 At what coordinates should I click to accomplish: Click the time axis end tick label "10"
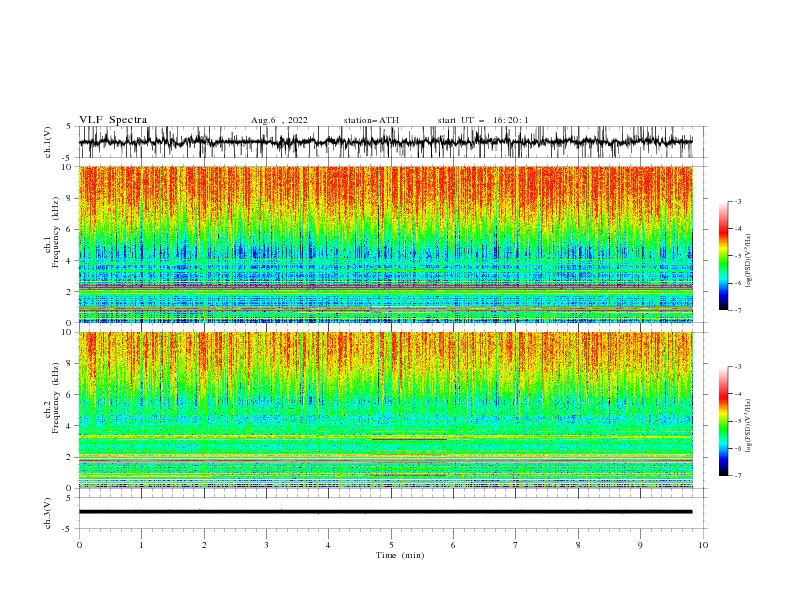pos(703,545)
